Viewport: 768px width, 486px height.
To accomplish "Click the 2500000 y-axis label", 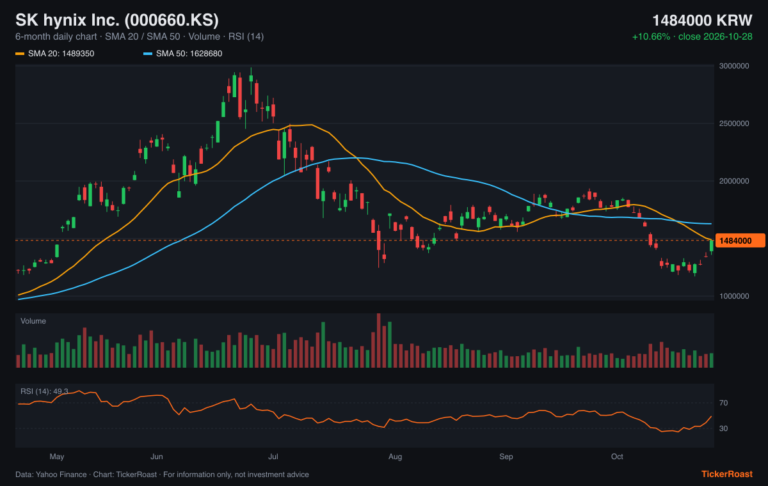I will (x=734, y=123).
